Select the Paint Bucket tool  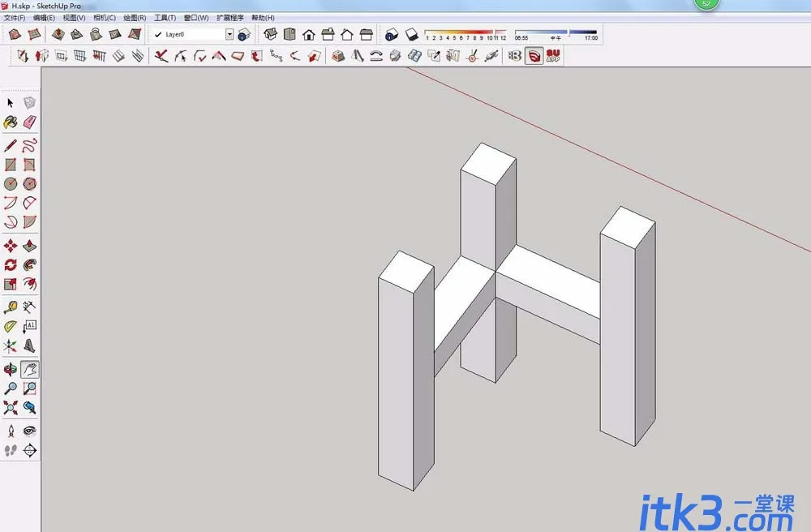click(11, 122)
